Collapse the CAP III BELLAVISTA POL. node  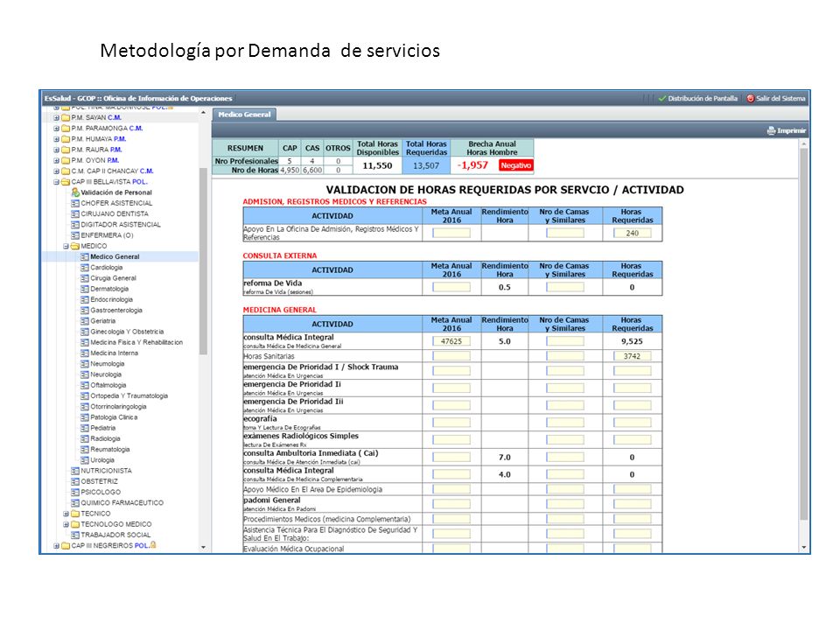click(56, 182)
